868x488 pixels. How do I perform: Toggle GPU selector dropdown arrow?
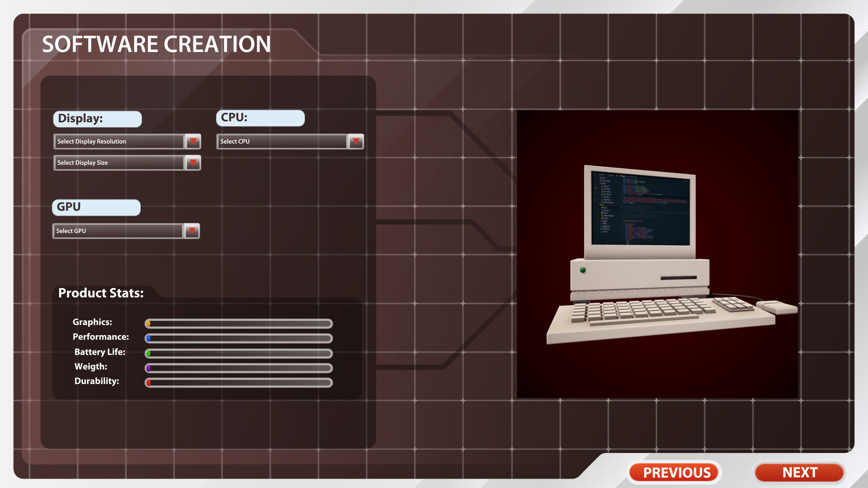[193, 230]
